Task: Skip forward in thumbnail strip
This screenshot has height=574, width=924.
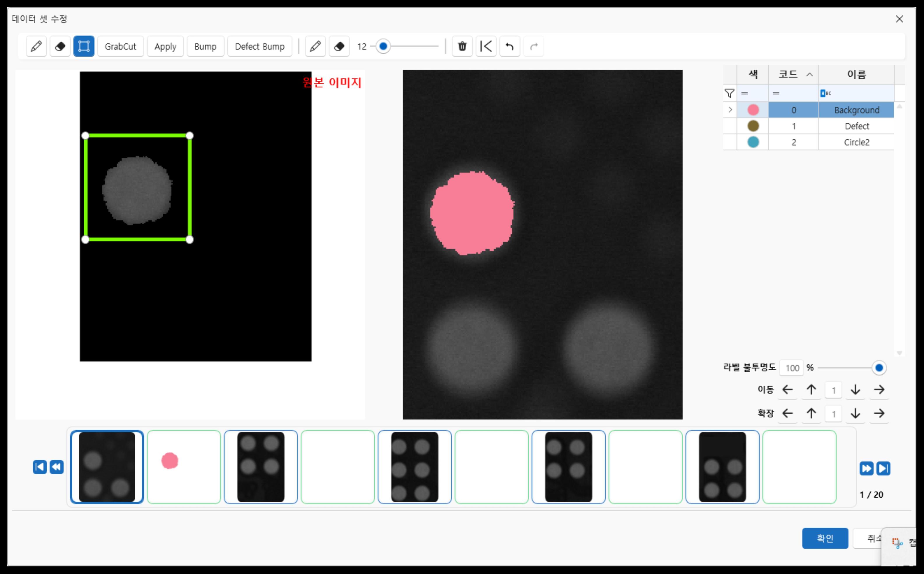Action: coord(866,469)
